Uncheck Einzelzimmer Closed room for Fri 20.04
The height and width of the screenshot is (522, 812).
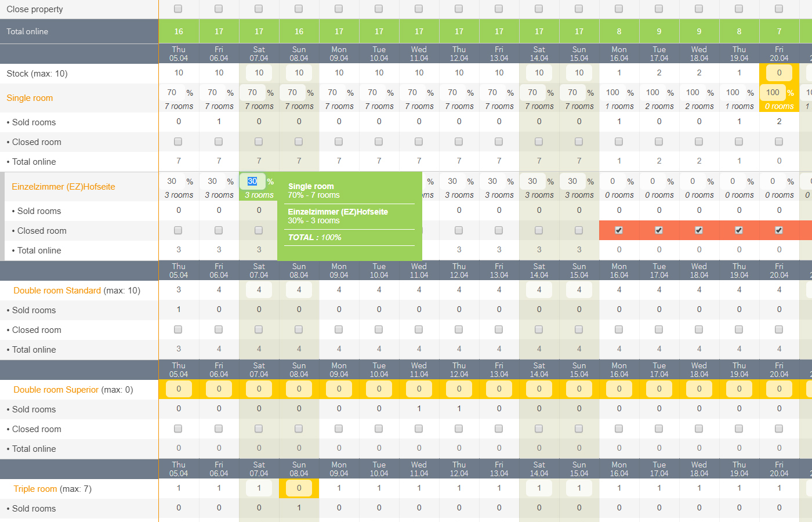(x=779, y=230)
